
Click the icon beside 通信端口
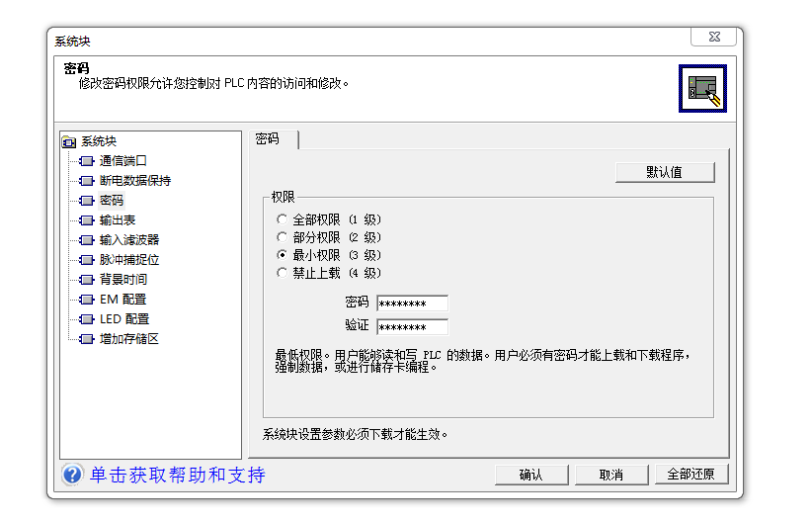point(87,161)
